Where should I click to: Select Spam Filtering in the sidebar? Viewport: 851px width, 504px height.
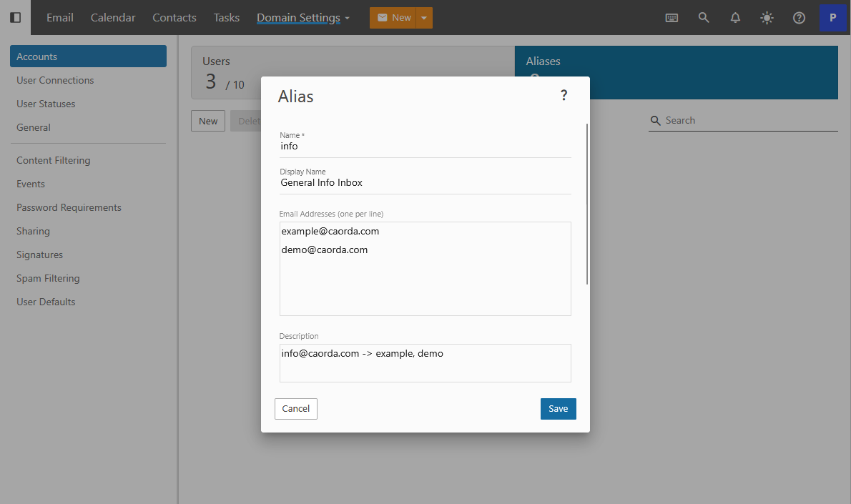coord(48,278)
